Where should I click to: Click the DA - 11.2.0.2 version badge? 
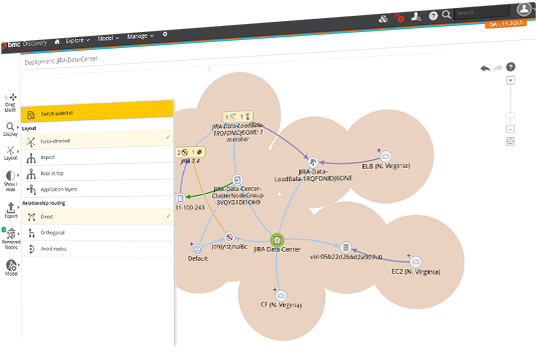[506, 24]
